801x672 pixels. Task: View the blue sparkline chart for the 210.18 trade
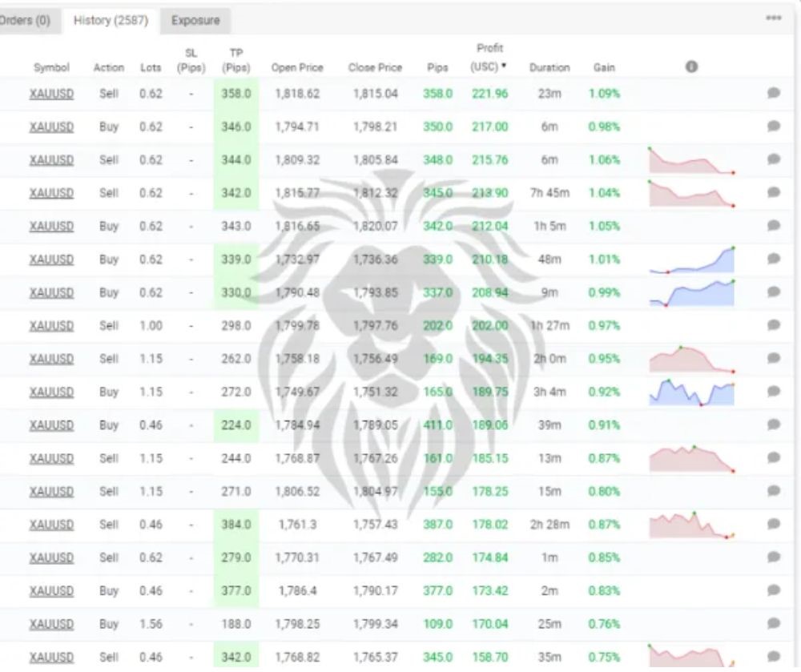[692, 260]
